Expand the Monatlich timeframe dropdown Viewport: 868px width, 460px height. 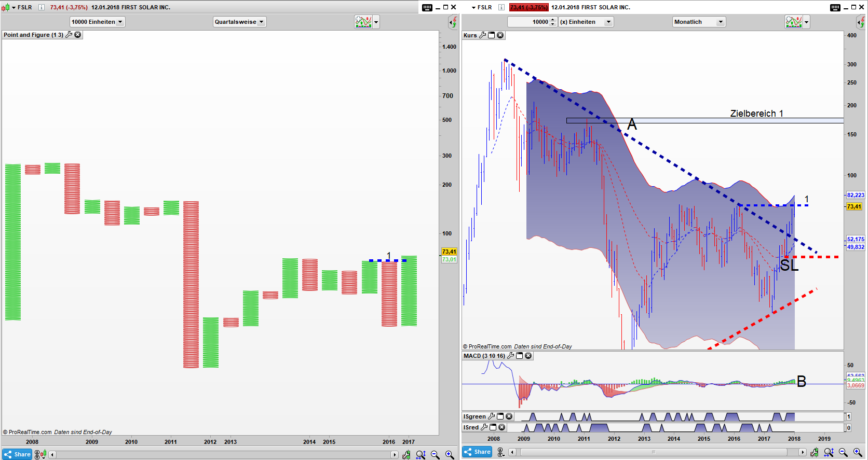click(x=699, y=22)
